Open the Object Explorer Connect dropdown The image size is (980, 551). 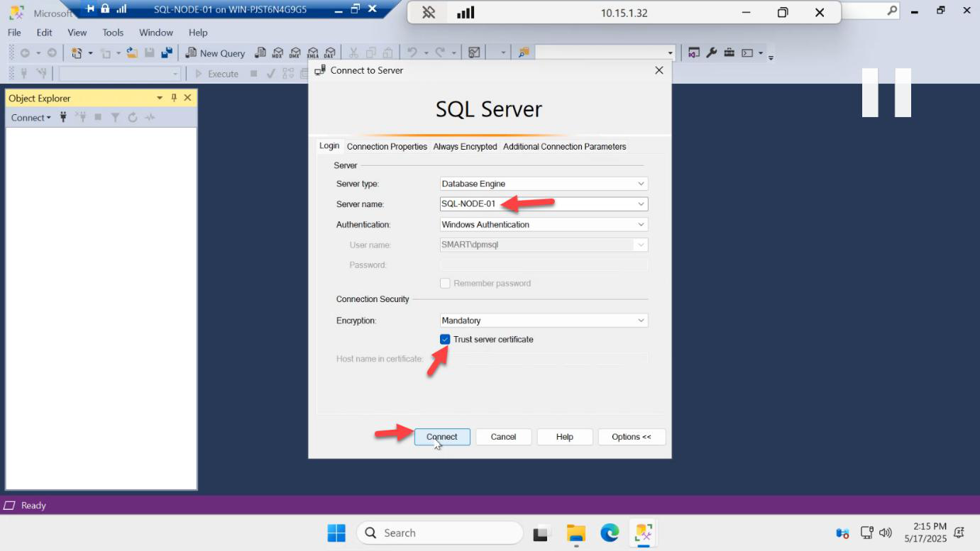pyautogui.click(x=31, y=118)
